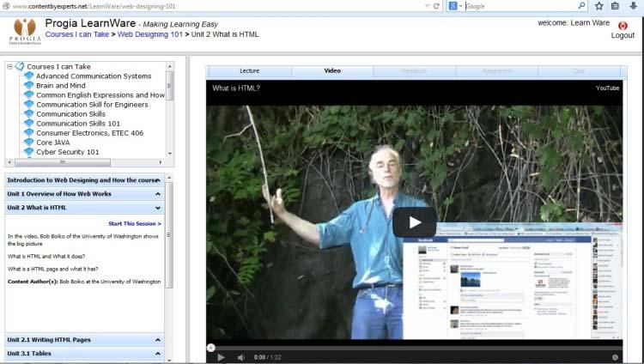Open the Handouts tab
The image size is (644, 364).
pyautogui.click(x=414, y=70)
